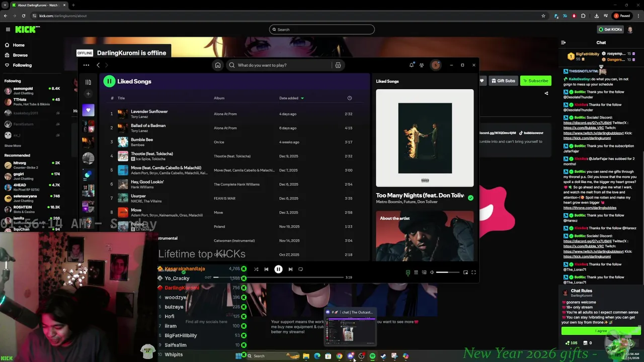This screenshot has width=644, height=362.
Task: Create new playlist with plus icon
Action: [88, 94]
